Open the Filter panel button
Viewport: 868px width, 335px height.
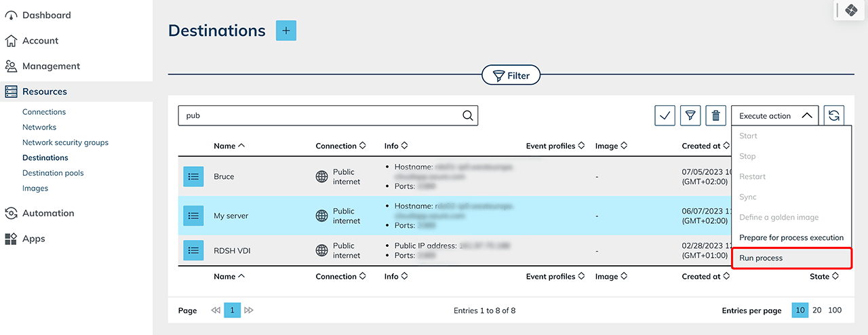point(511,76)
